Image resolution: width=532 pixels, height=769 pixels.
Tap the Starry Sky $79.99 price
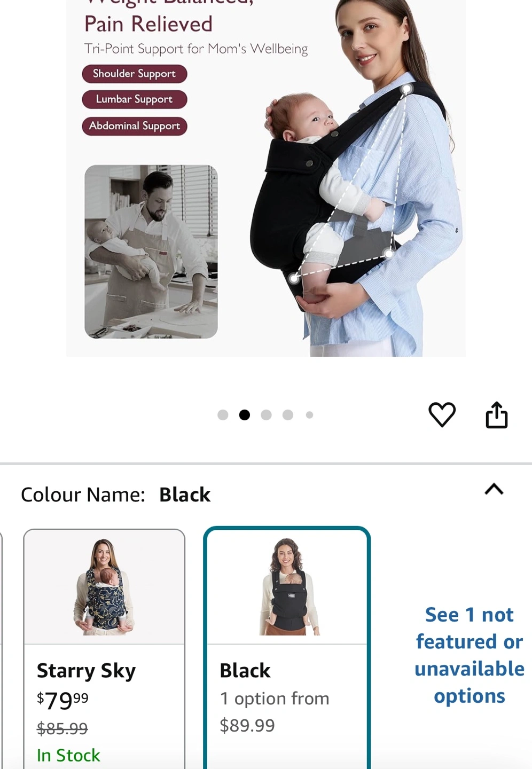(62, 700)
